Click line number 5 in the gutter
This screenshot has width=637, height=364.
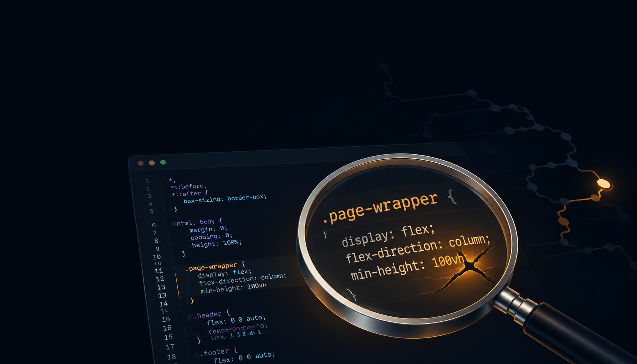(x=151, y=211)
